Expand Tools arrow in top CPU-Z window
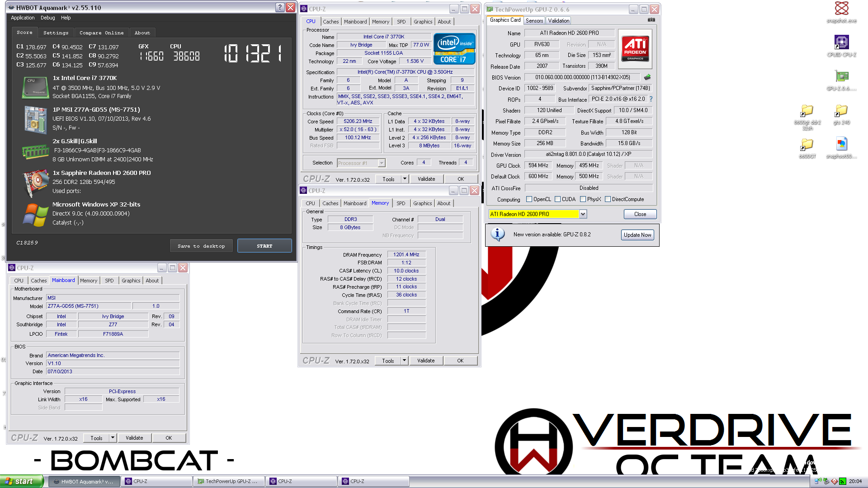Image resolution: width=868 pixels, height=488 pixels. [x=405, y=179]
